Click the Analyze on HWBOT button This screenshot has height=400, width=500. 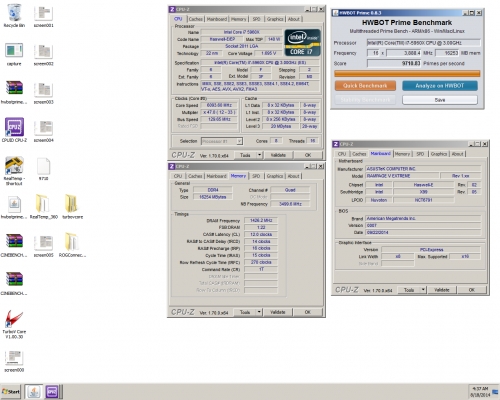pyautogui.click(x=440, y=86)
